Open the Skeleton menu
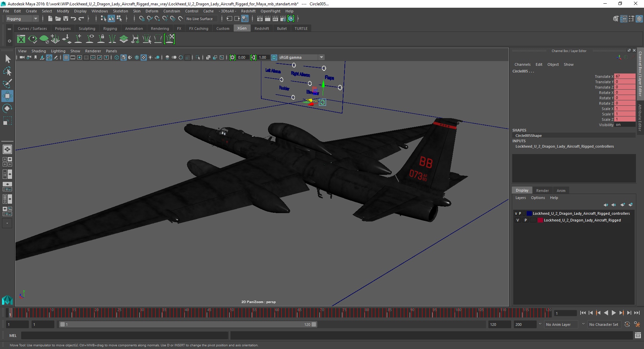Image resolution: width=644 pixels, height=349 pixels. 120,11
